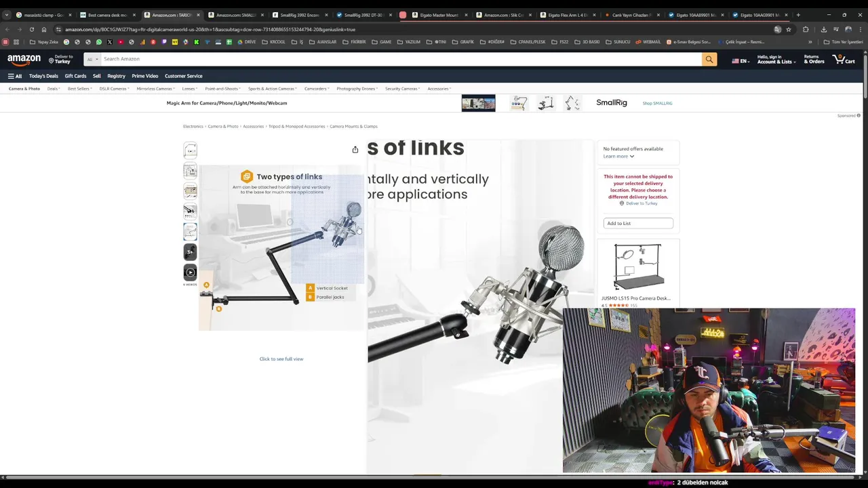Screen dimensions: 868x488
Task: Click the SmallRig brand logo banner
Action: pyautogui.click(x=611, y=102)
